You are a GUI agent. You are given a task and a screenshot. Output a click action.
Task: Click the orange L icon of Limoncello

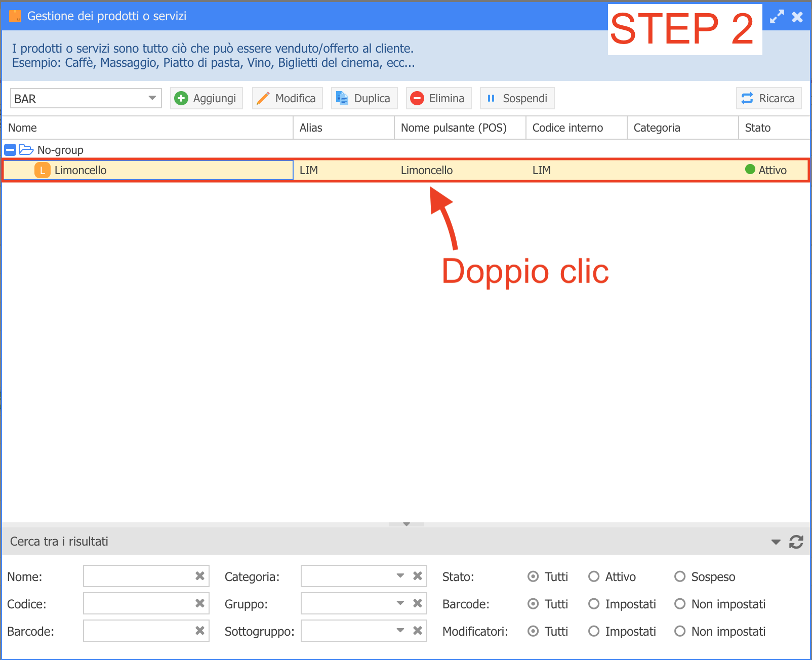43,170
